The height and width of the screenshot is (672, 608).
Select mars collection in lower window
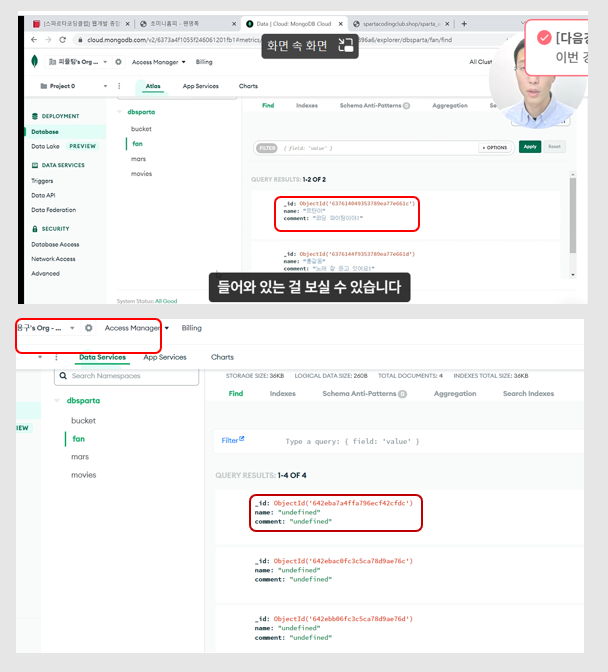click(80, 457)
